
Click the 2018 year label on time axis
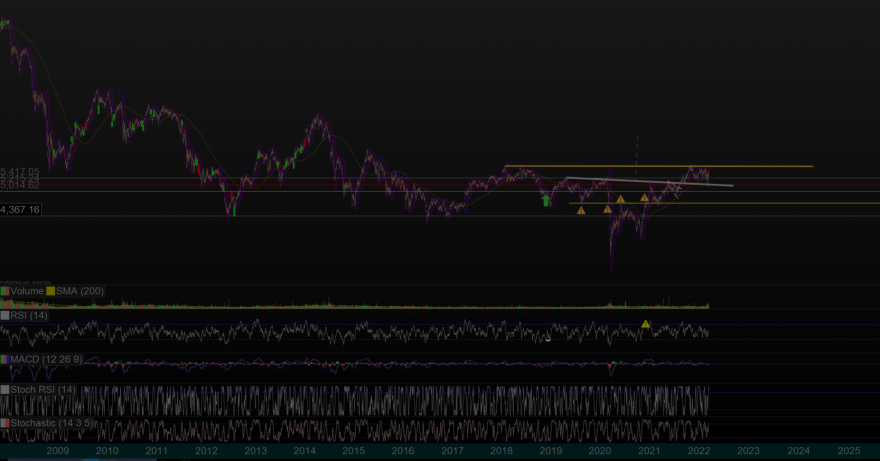501,451
